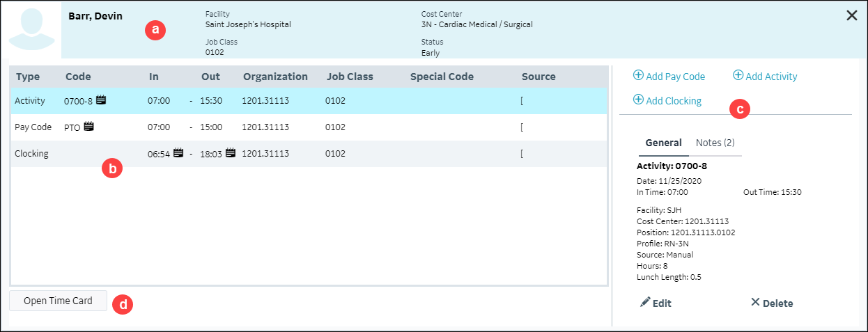The image size is (868, 332).
Task: Click Devin Barr's profile avatar
Action: pyautogui.click(x=31, y=29)
